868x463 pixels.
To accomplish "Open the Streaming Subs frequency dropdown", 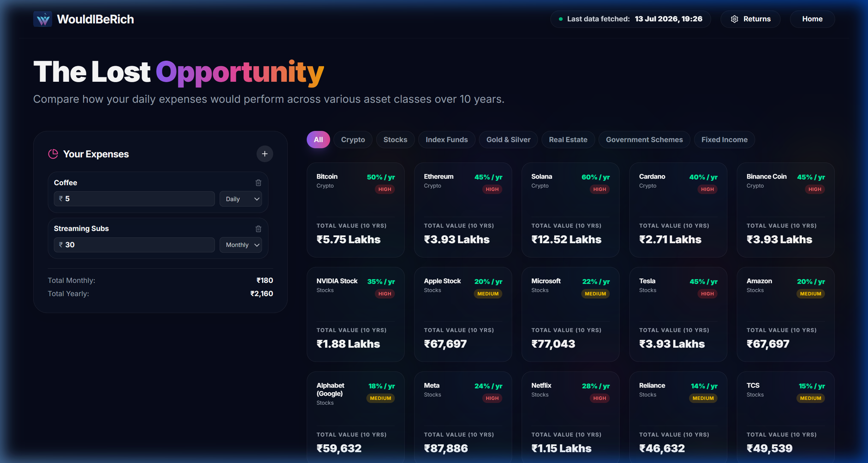I will [241, 245].
